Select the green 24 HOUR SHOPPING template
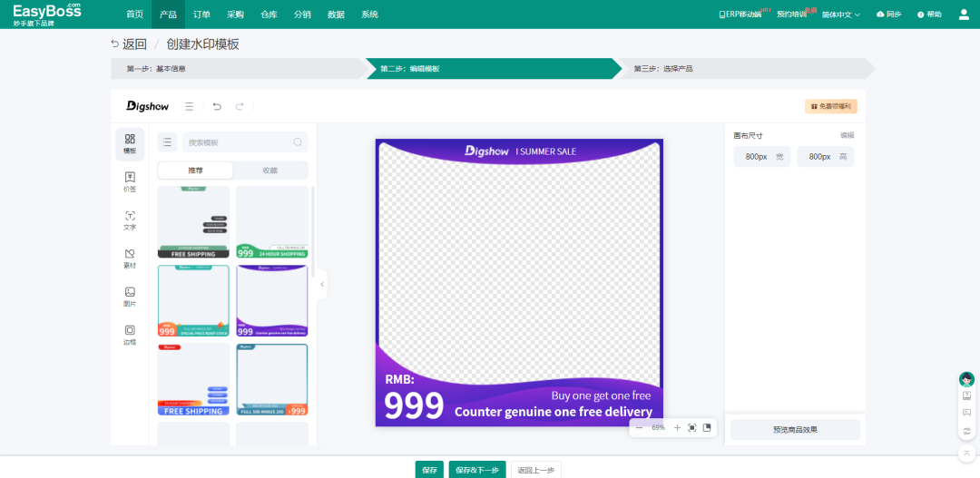The height and width of the screenshot is (478, 980). click(272, 222)
